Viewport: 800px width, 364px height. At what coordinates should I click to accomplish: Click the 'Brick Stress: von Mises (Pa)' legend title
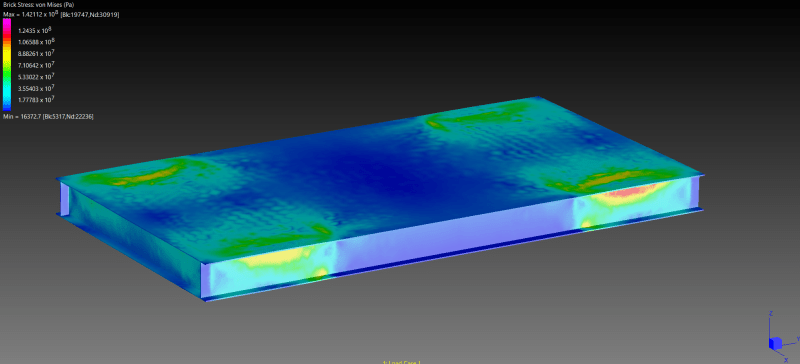coord(38,5)
